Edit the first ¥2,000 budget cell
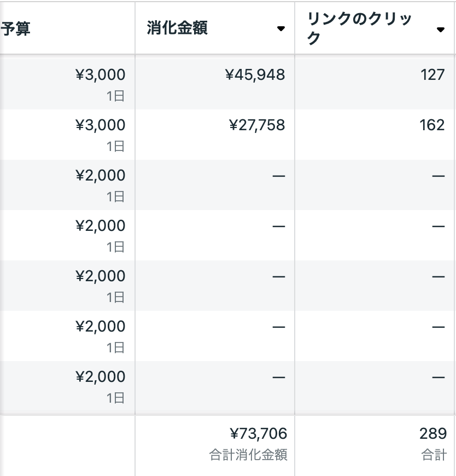 [100, 175]
